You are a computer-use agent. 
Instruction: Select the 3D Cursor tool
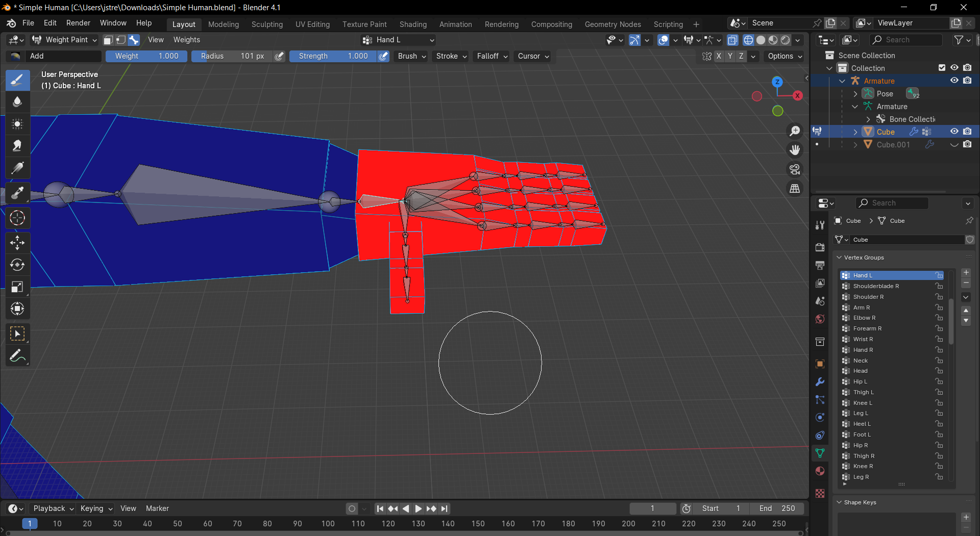(x=17, y=218)
